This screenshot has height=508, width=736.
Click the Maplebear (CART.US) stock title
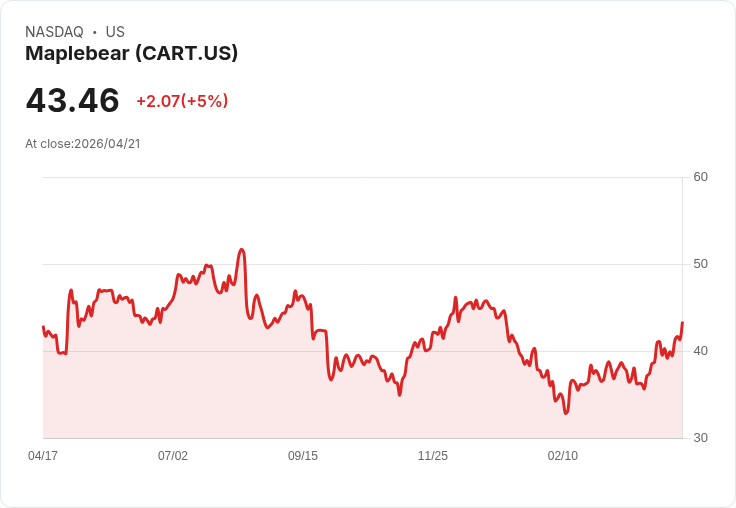coord(131,54)
